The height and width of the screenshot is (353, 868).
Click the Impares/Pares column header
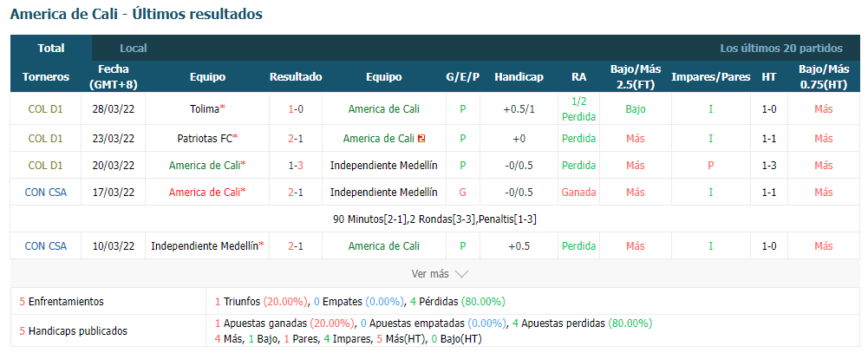pos(711,77)
